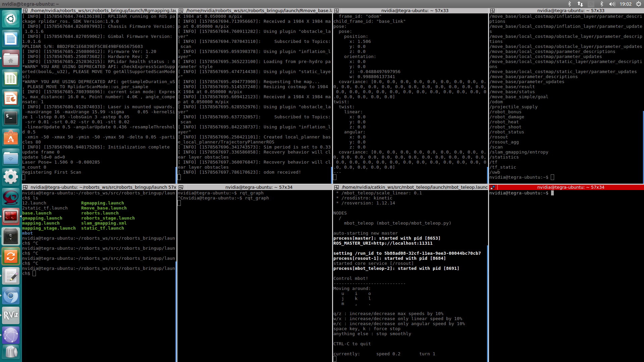Toggle Bluetooth from the system tray indicator
The height and width of the screenshot is (362, 644).
coord(569,4)
